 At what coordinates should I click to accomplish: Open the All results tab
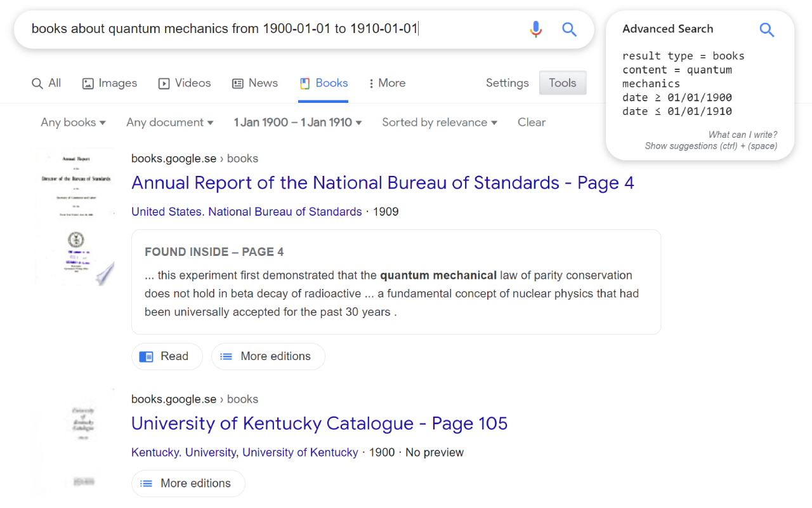pos(46,83)
